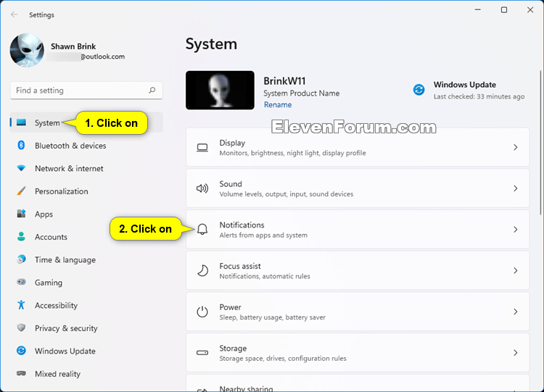The width and height of the screenshot is (544, 392).
Task: Select Mixed reality category
Action: point(86,374)
